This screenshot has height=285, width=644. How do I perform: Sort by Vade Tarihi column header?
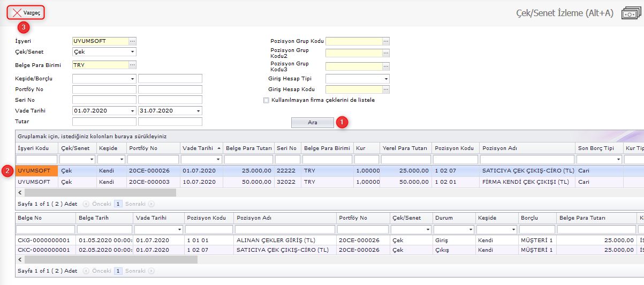point(198,148)
